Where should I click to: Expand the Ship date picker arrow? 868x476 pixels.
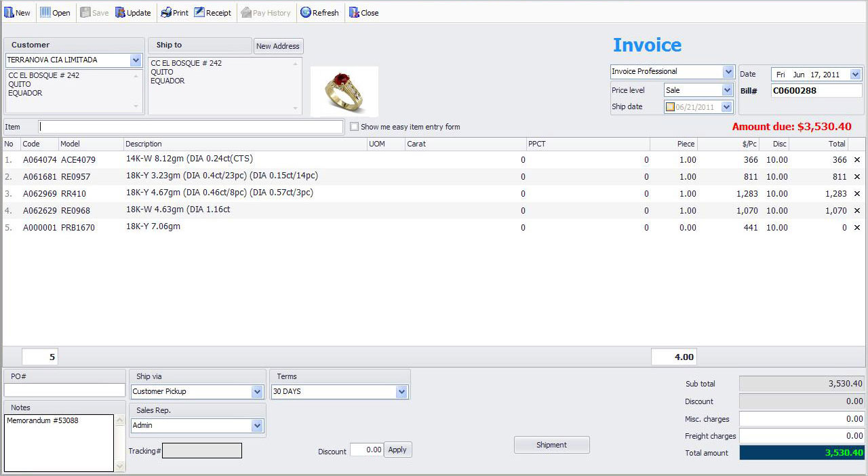728,106
